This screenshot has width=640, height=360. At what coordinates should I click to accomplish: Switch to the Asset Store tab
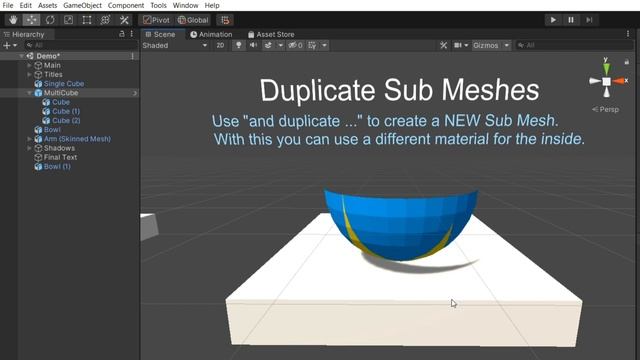[x=271, y=34]
